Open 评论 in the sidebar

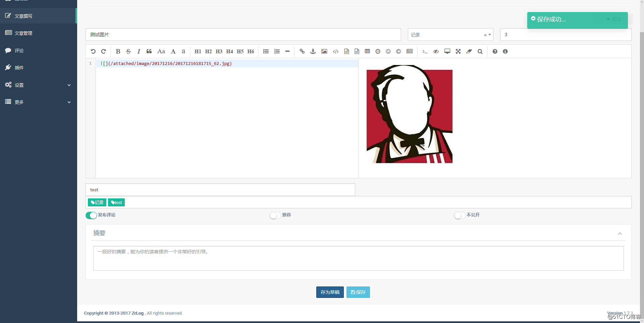(x=39, y=50)
